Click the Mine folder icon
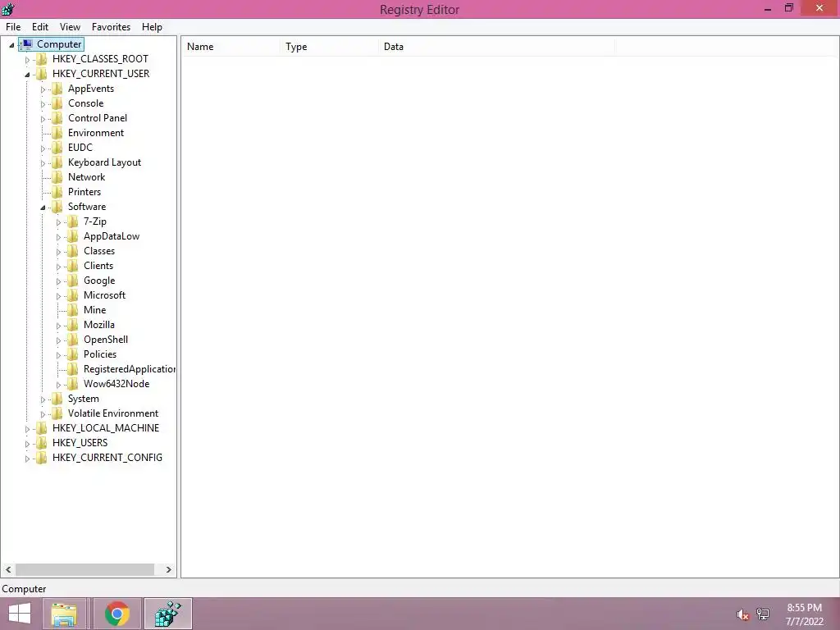The image size is (840, 630). click(73, 310)
